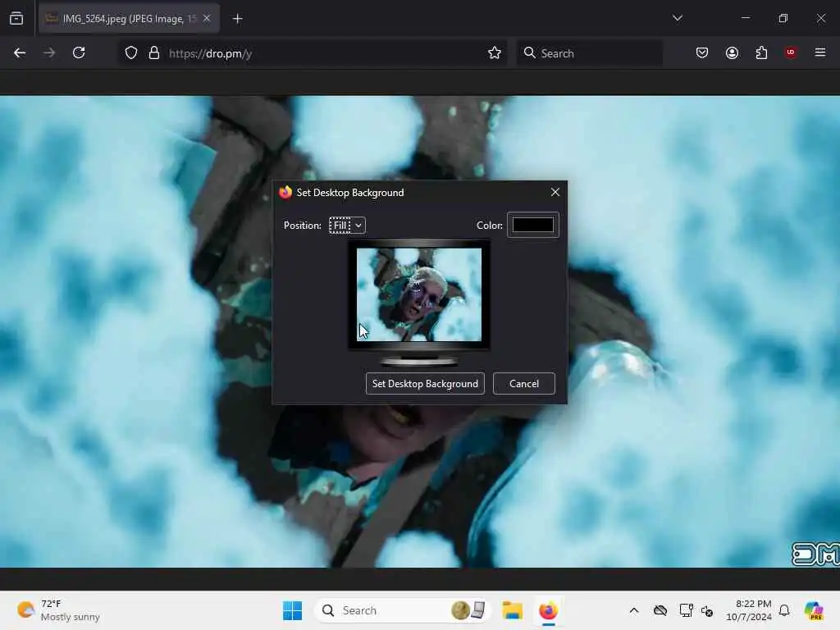
Task: Open a new tab with plus button
Action: 237,19
